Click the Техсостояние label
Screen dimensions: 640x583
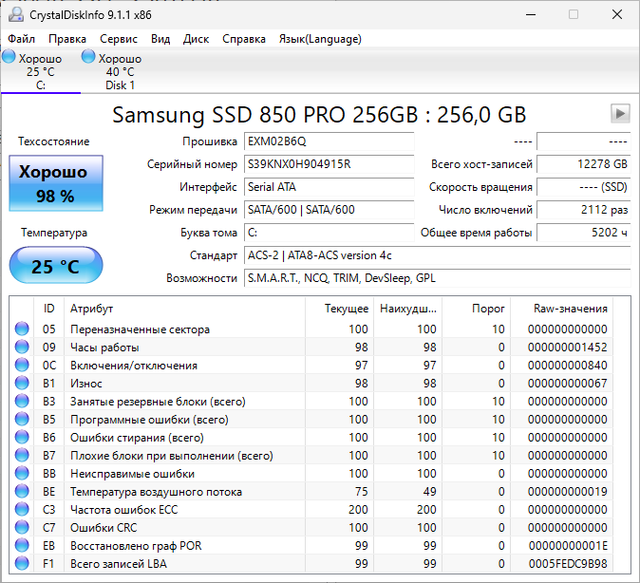(x=53, y=141)
